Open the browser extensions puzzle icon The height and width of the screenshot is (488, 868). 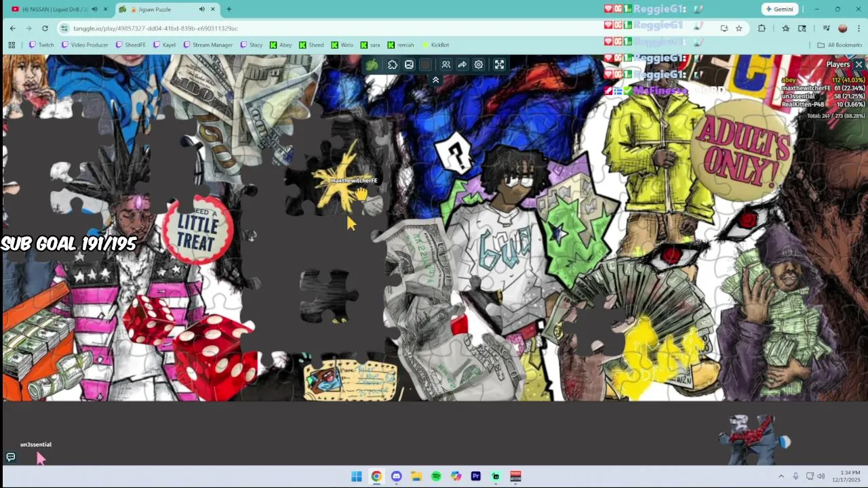[x=762, y=28]
